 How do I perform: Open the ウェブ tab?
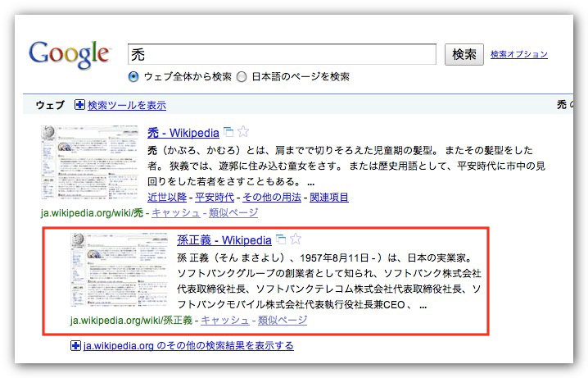click(x=50, y=105)
